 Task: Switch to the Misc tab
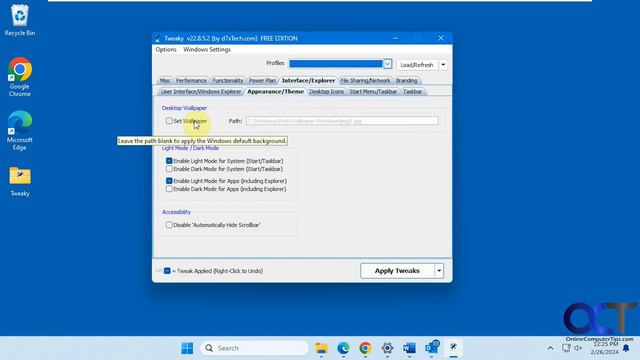pos(165,81)
